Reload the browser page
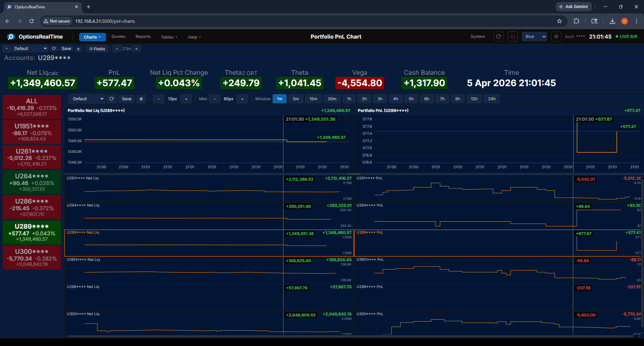Image resolution: width=644 pixels, height=346 pixels. pyautogui.click(x=32, y=21)
